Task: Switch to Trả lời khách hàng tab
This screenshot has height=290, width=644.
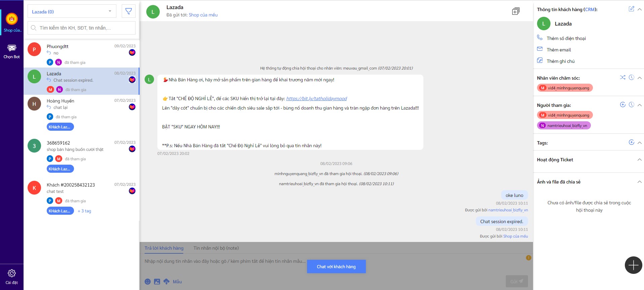Action: 164,248
